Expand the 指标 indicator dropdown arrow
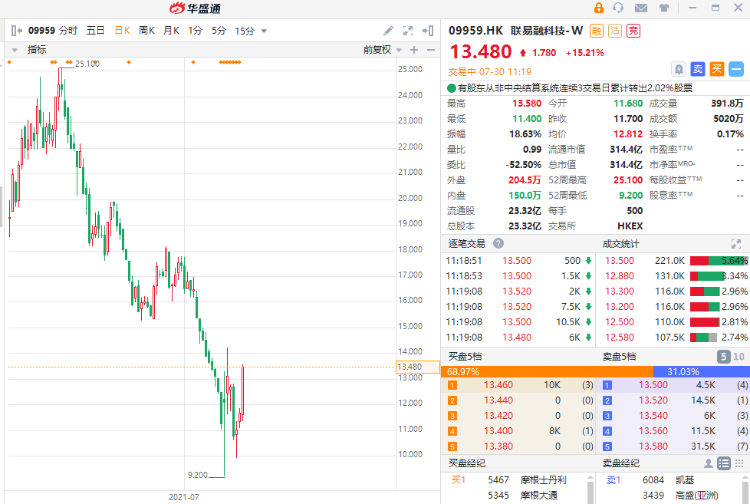The image size is (750, 504). [15, 50]
